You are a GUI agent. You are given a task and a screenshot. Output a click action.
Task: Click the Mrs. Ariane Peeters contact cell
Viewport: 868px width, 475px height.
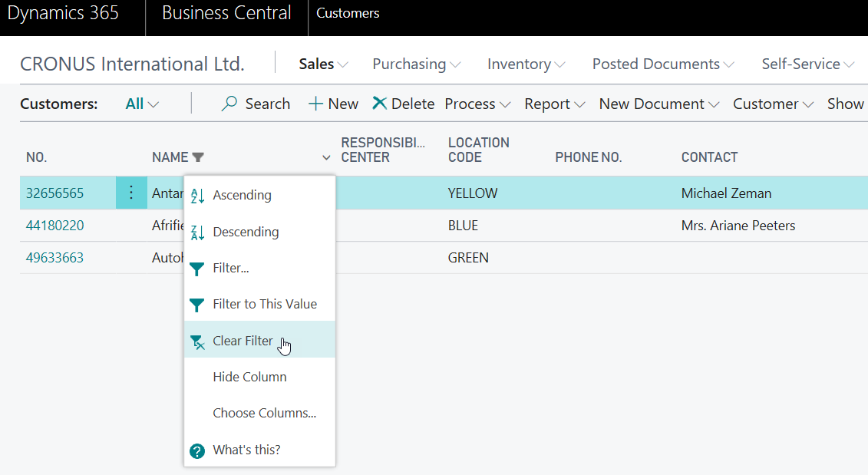(x=738, y=226)
